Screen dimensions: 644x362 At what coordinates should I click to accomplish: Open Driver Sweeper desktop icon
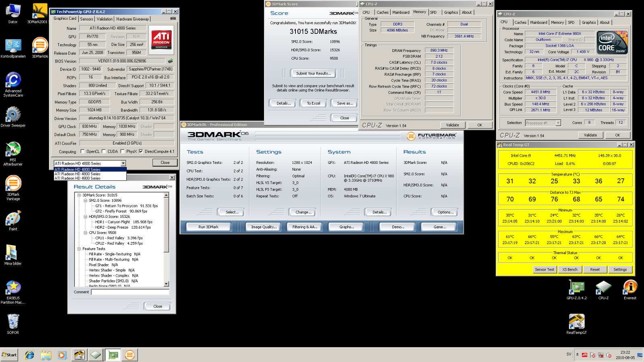point(13,117)
